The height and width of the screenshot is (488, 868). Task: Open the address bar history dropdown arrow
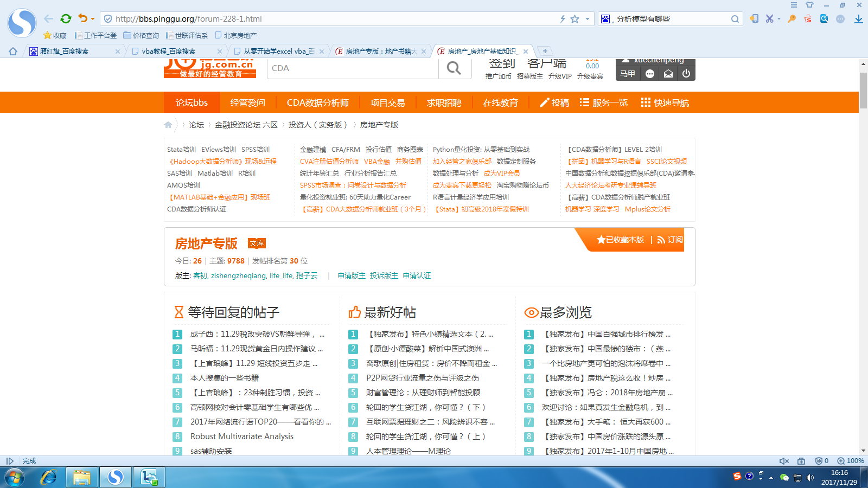pos(588,19)
